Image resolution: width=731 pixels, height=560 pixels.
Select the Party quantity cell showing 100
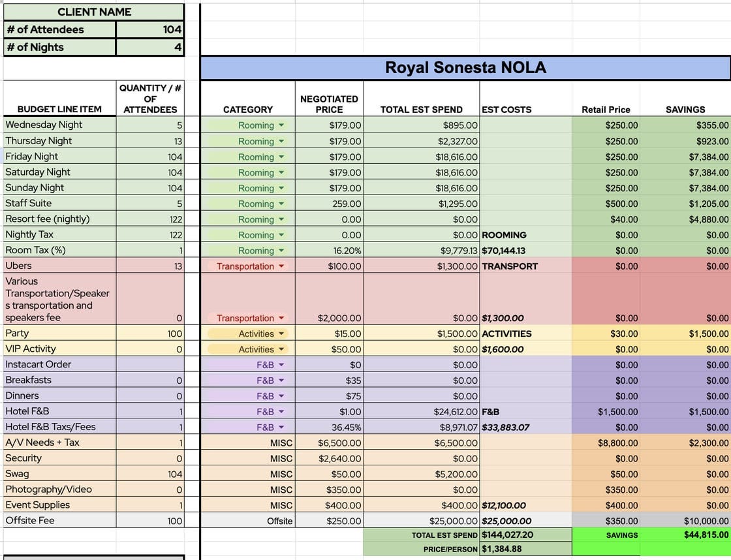(150, 334)
